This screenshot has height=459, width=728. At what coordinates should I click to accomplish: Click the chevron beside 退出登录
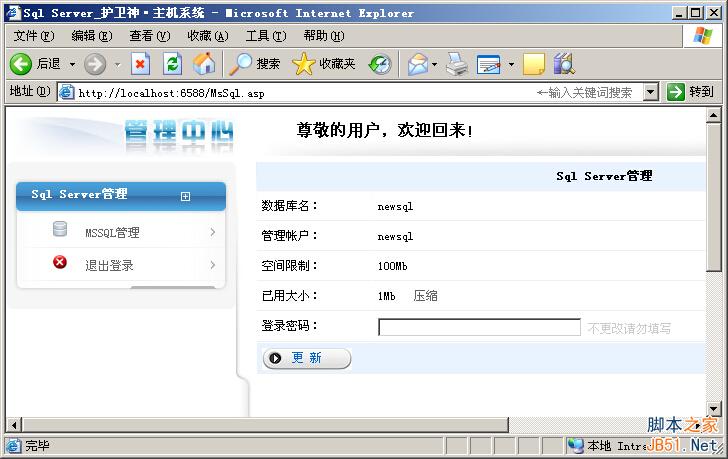click(x=213, y=265)
